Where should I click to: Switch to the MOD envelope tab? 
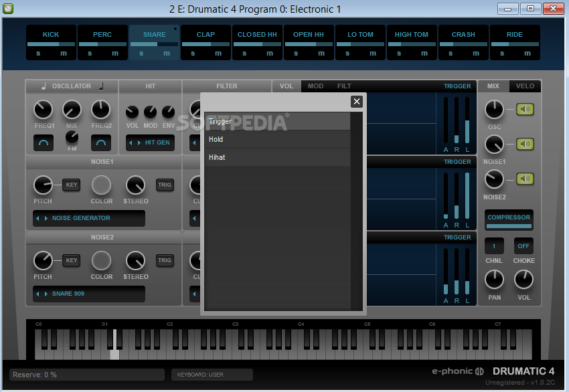[315, 86]
